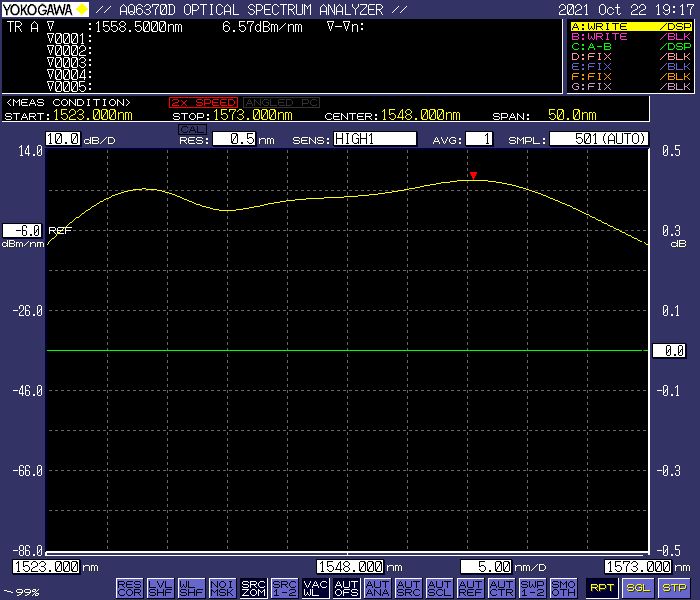
Task: Select trace A:WRITE in trace list
Action: (630, 27)
